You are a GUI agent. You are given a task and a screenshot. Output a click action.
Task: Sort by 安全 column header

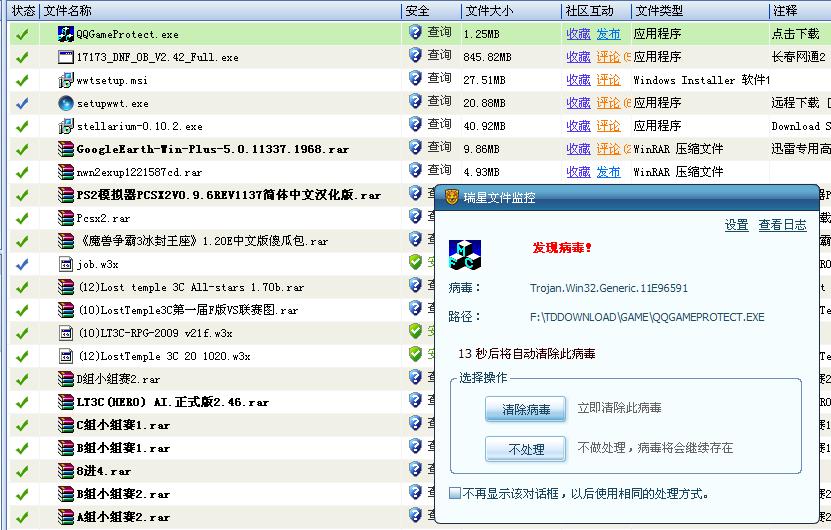coord(431,11)
